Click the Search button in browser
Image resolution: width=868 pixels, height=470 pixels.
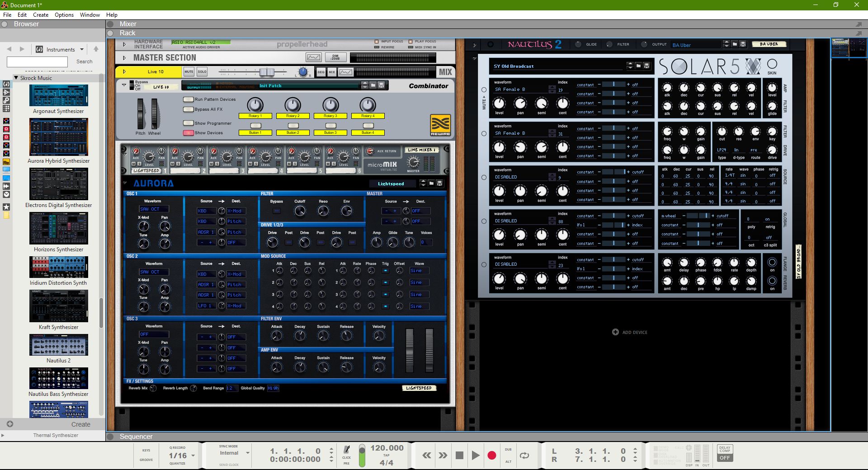coord(84,61)
